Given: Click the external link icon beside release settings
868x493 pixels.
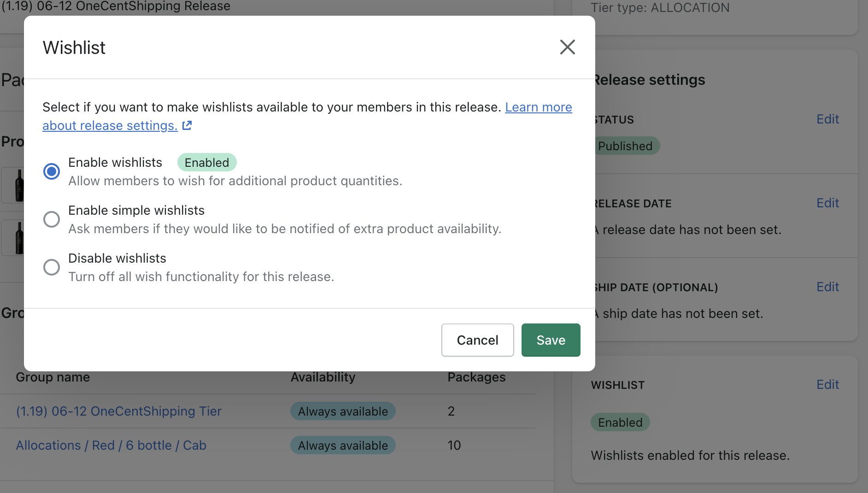Looking at the screenshot, I should click(187, 125).
